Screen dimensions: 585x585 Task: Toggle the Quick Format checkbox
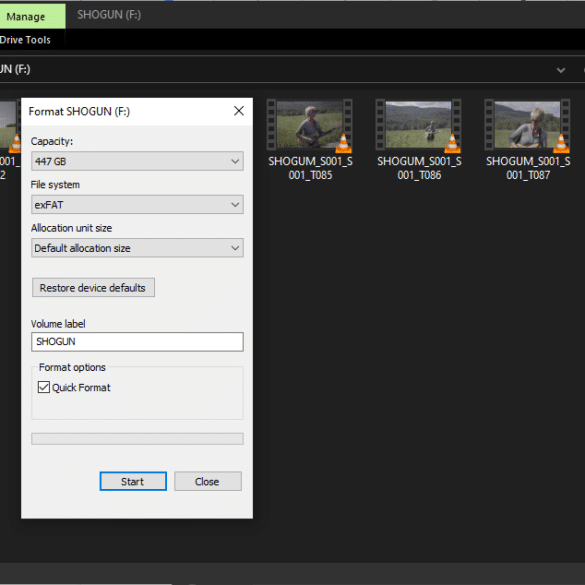pos(44,387)
